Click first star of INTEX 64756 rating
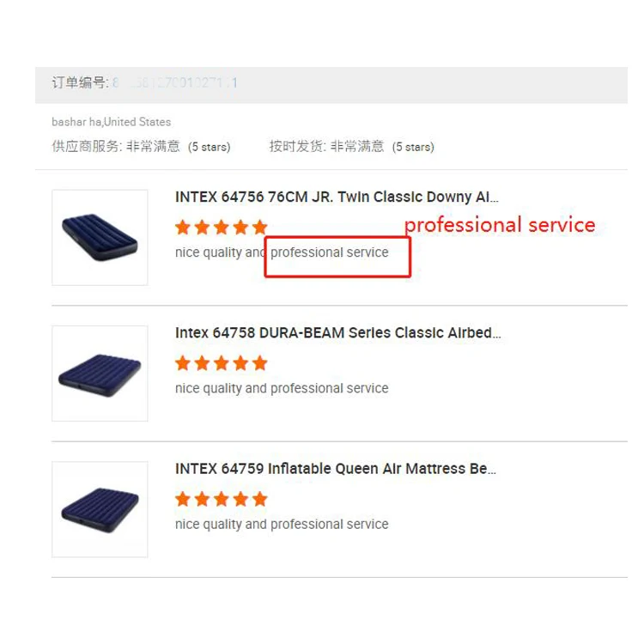 coord(183,228)
